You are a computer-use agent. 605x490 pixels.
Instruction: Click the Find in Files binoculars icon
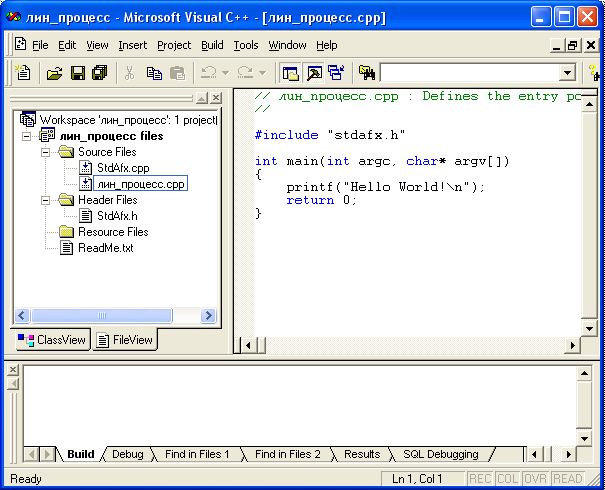click(367, 73)
